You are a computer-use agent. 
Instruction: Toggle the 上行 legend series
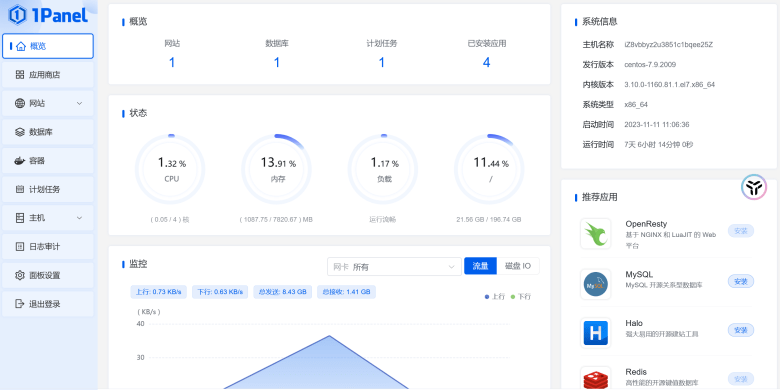coord(495,296)
